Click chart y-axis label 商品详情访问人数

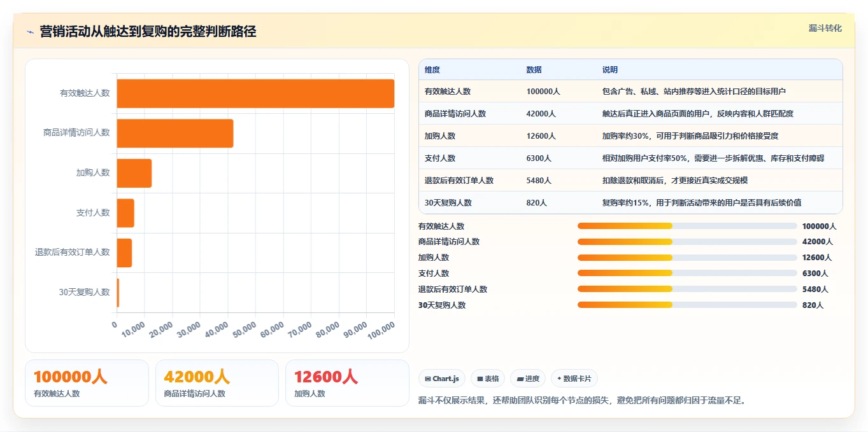tap(76, 133)
